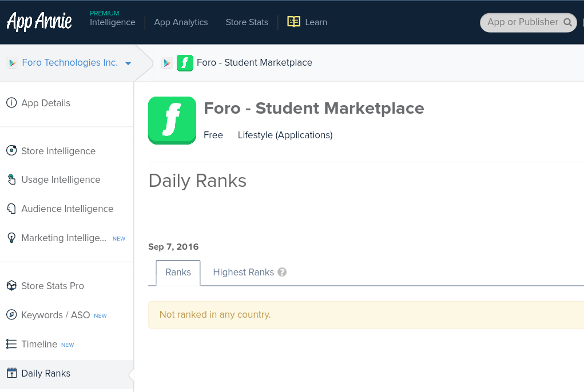Select the Ranks tab
This screenshot has width=584, height=392.
[x=178, y=273]
